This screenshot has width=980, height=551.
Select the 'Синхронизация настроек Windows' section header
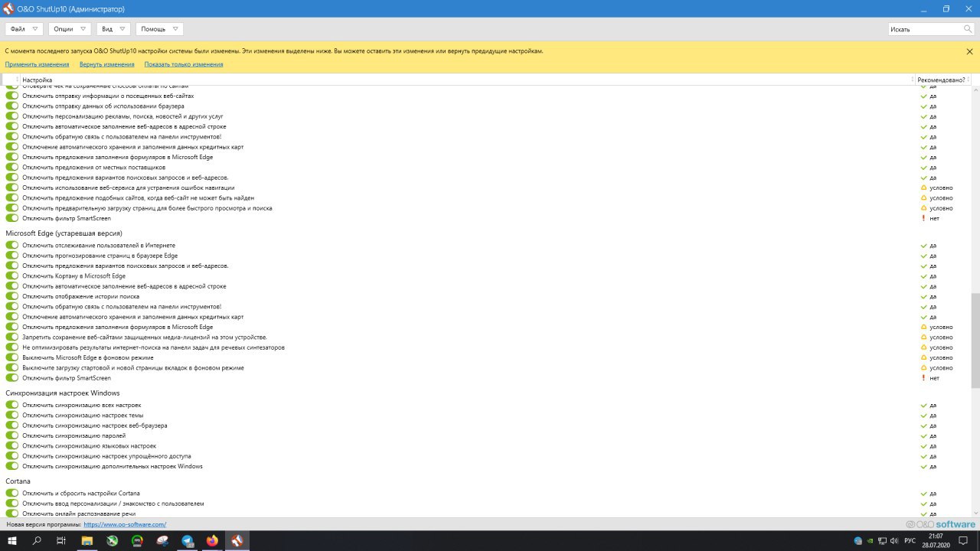coord(63,393)
